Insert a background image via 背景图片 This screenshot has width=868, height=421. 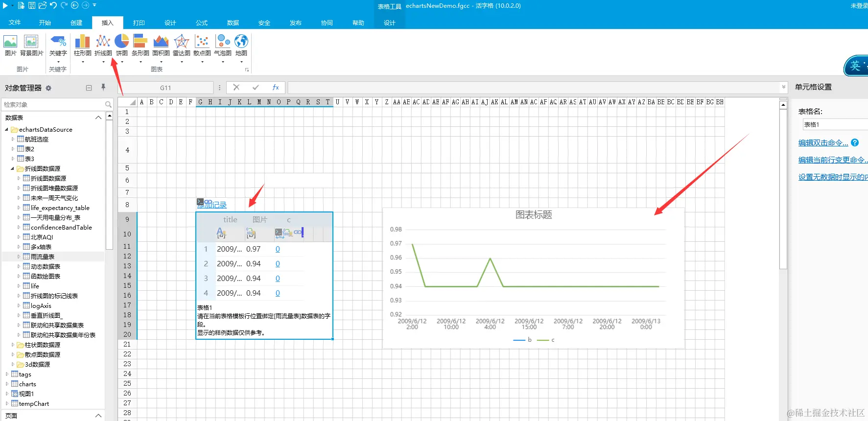(31, 46)
